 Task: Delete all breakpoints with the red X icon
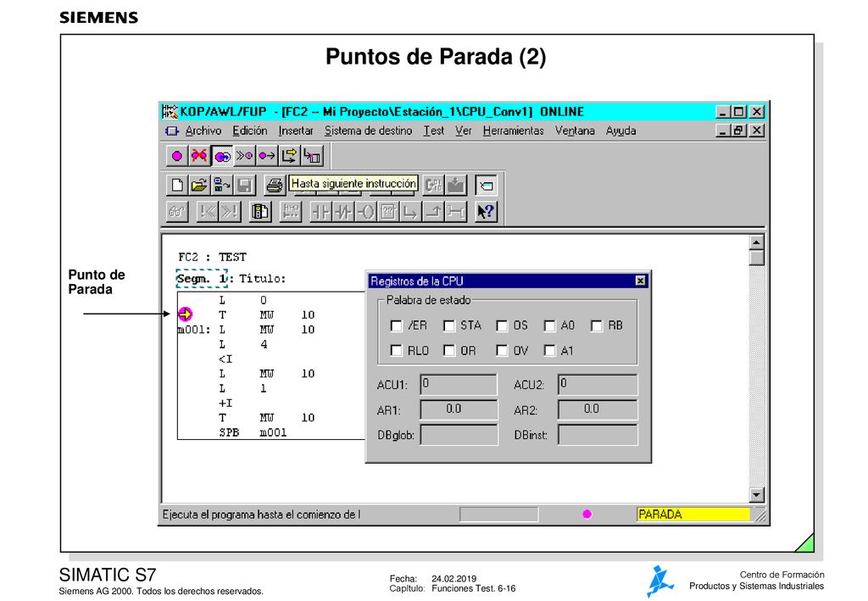199,156
